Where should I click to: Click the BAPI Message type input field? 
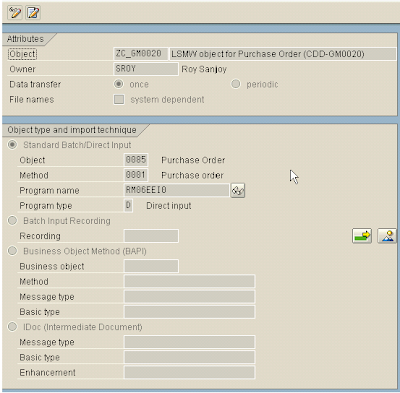pyautogui.click(x=189, y=297)
